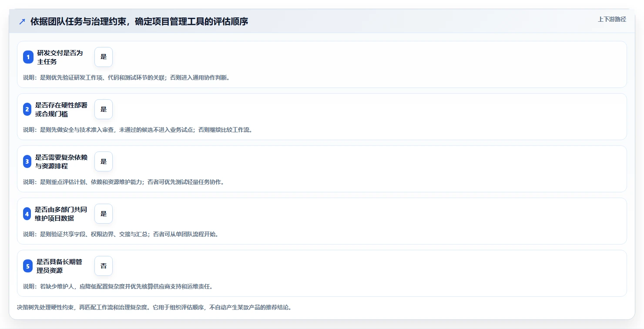This screenshot has width=644, height=329.
Task: Select the question 是否具备长期管理员资源
Action: 59,266
